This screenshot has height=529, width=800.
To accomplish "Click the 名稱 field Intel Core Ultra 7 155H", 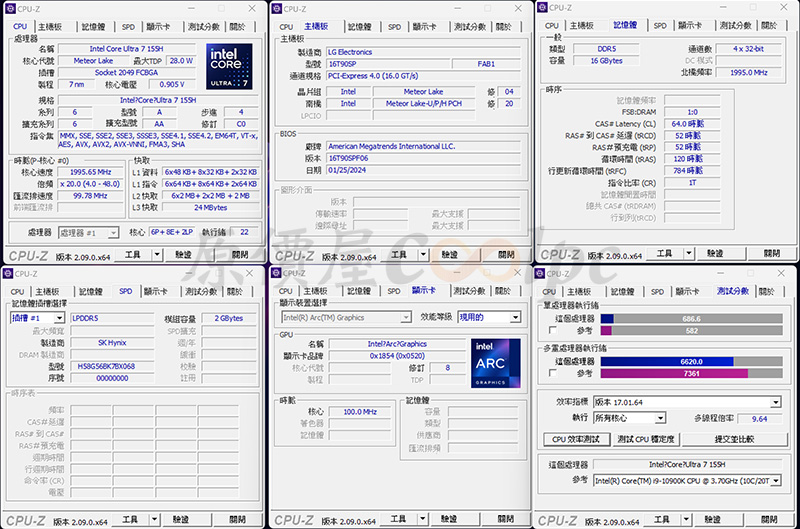I will 127,48.
